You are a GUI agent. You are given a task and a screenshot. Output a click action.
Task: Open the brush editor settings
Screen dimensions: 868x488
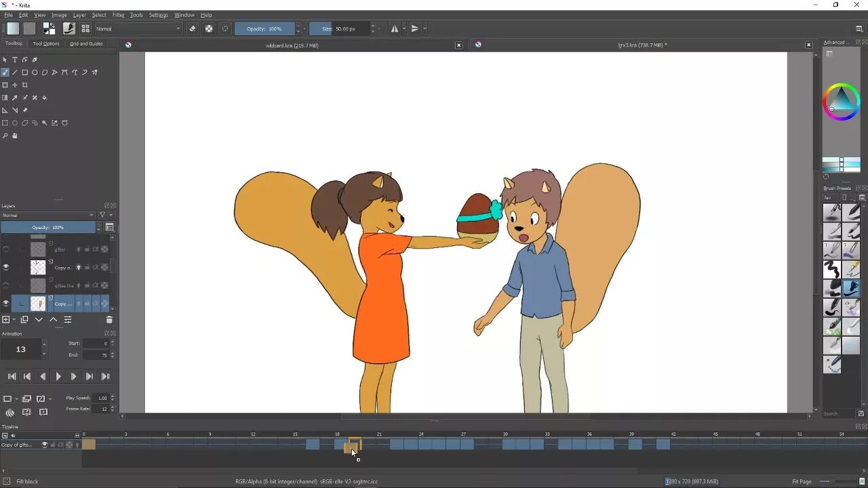click(68, 28)
